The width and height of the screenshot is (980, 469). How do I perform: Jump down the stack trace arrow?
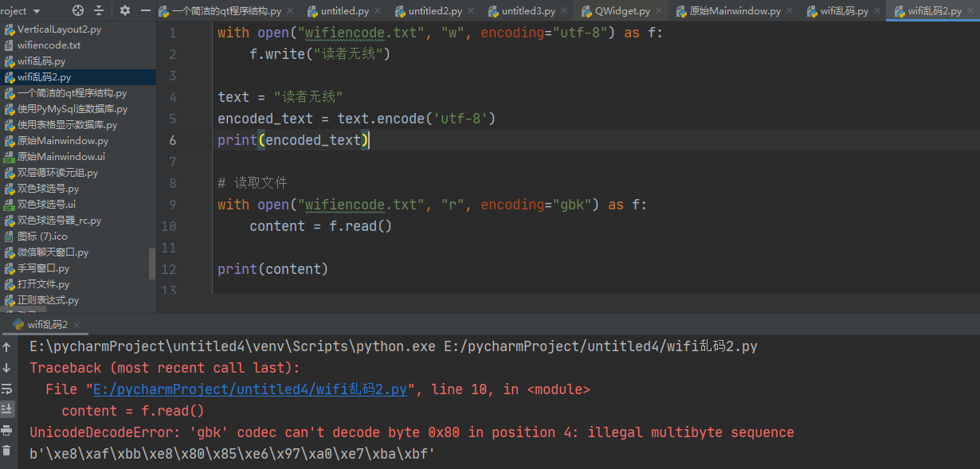coord(6,368)
